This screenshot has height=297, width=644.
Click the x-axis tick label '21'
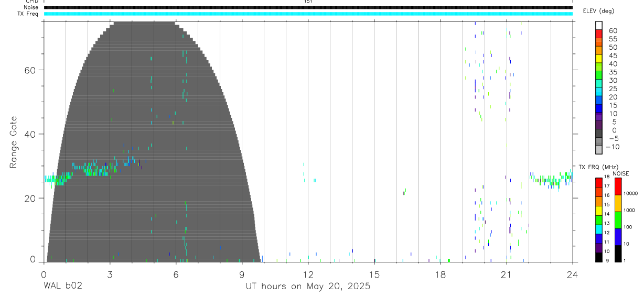[506, 274]
